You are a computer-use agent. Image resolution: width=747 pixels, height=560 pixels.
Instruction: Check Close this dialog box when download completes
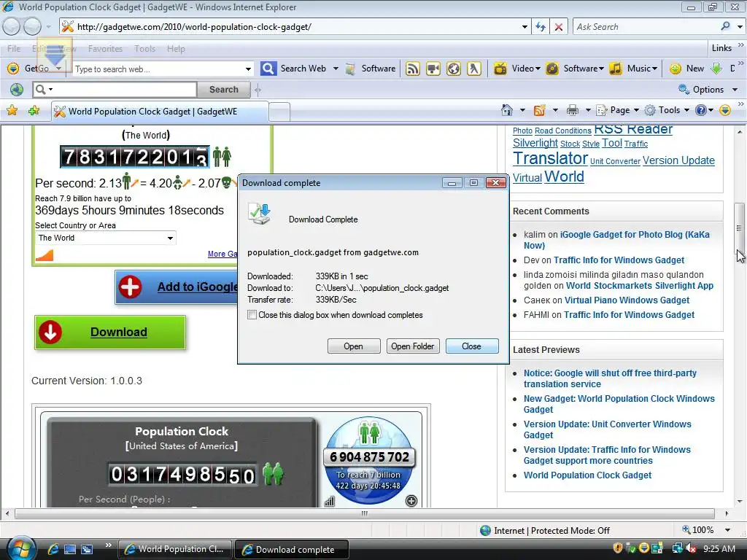click(252, 315)
